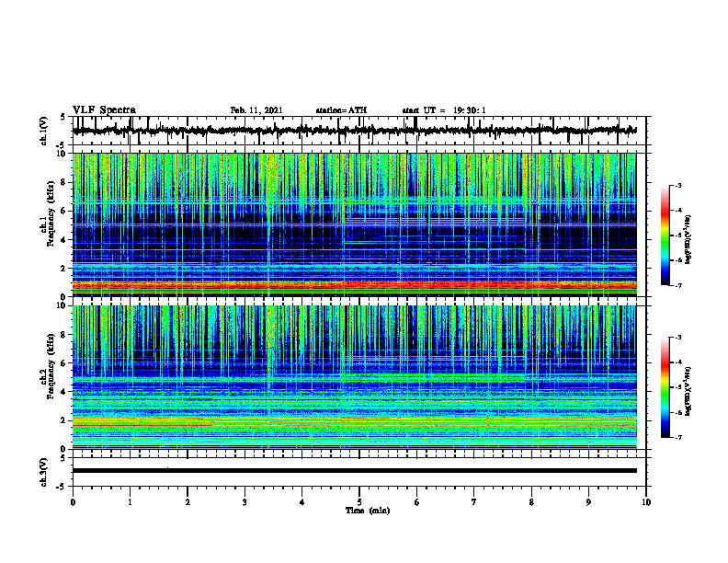Click time axis tick label "8"
The width and height of the screenshot is (728, 563).
531,502
